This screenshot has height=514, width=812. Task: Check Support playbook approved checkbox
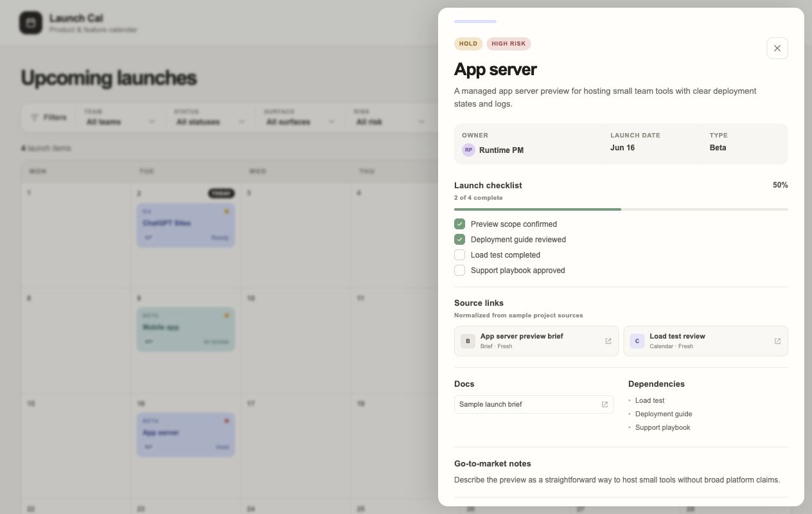[x=459, y=270]
